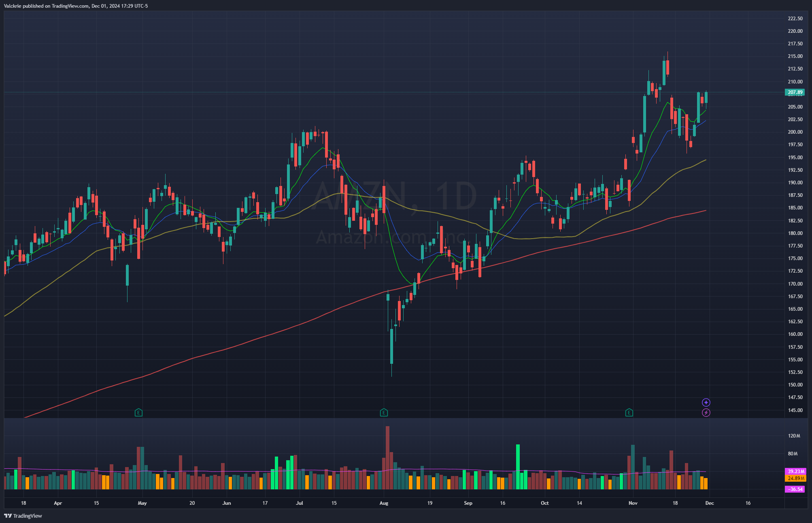Click the 120M level on volume axis
812x523 pixels.
(794, 436)
